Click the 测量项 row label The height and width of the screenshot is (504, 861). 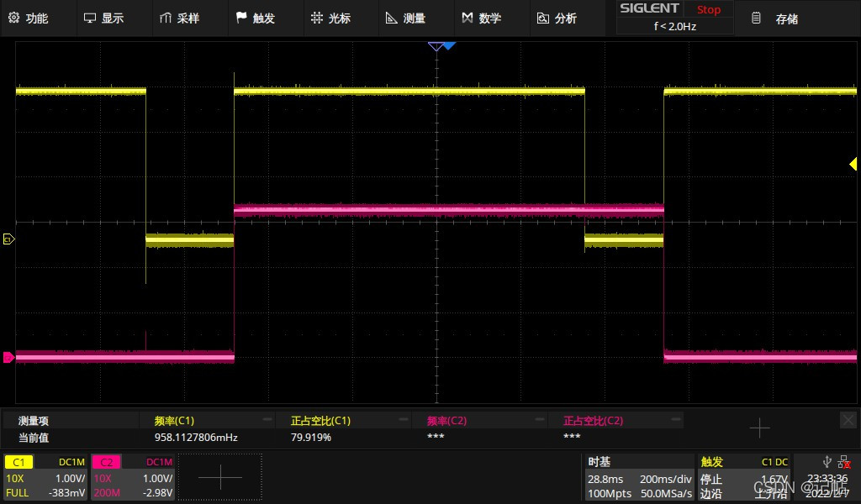coord(34,421)
